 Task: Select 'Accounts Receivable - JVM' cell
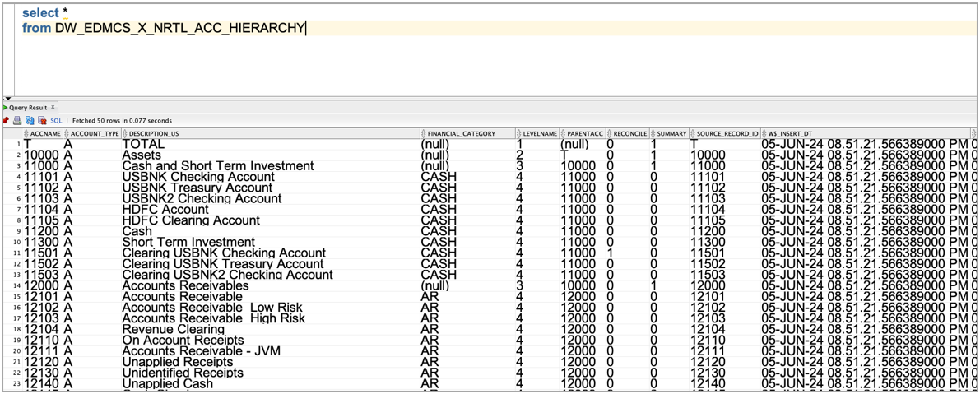pyautogui.click(x=272, y=351)
